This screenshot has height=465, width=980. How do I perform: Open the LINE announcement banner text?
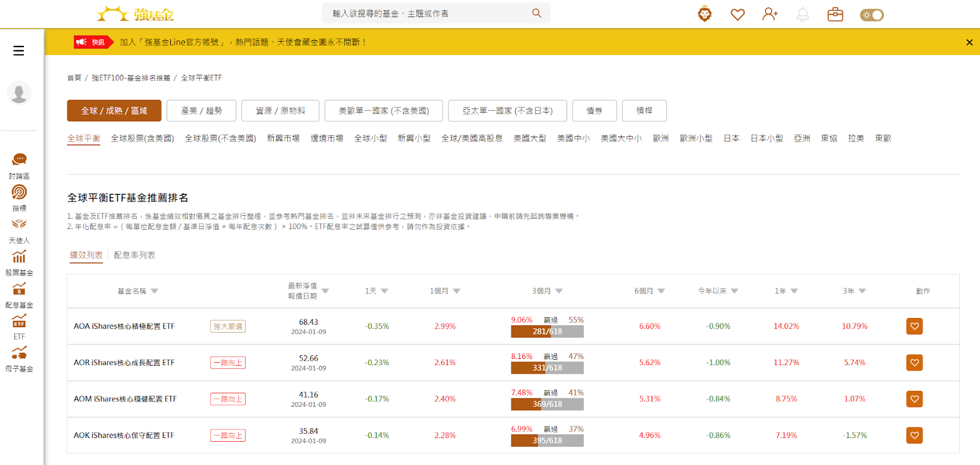(x=243, y=42)
